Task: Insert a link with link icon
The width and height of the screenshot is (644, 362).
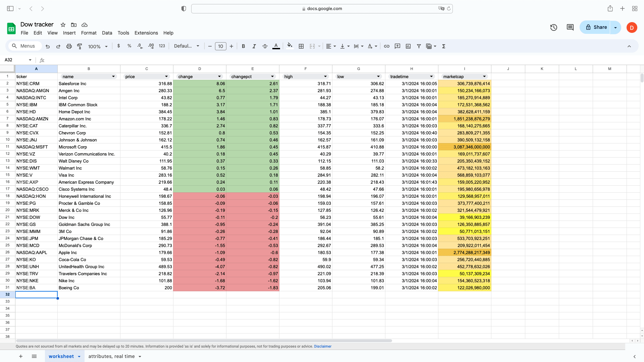Action: 387,46
